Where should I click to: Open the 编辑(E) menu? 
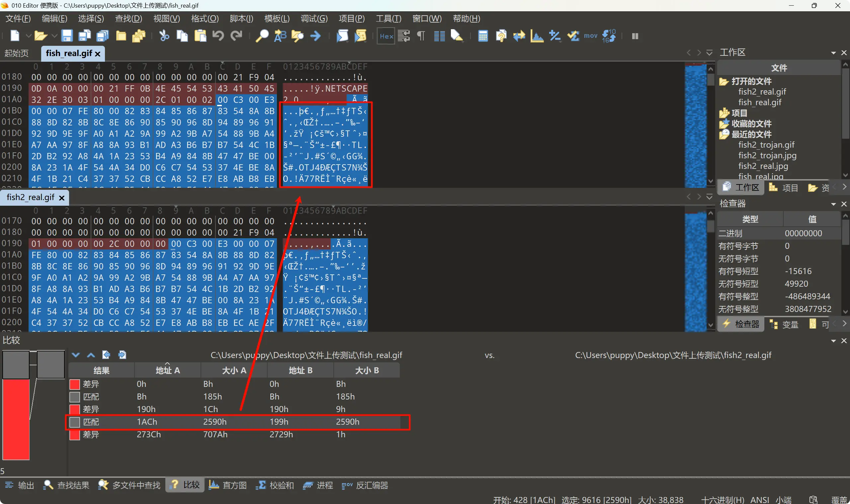[54, 18]
